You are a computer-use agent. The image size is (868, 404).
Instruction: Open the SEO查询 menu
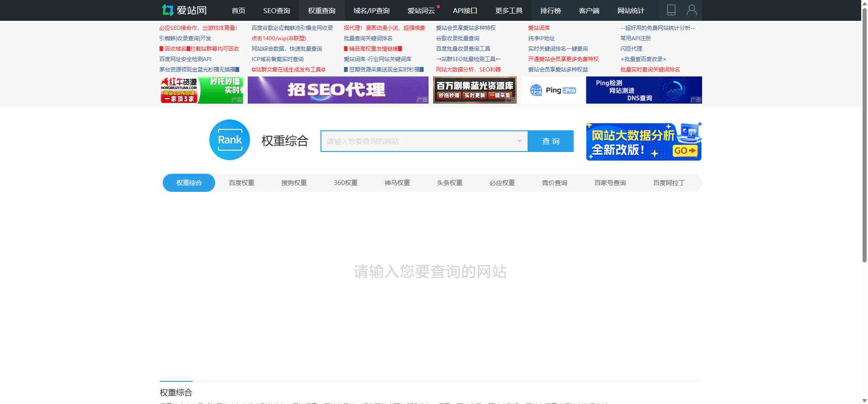pos(276,10)
